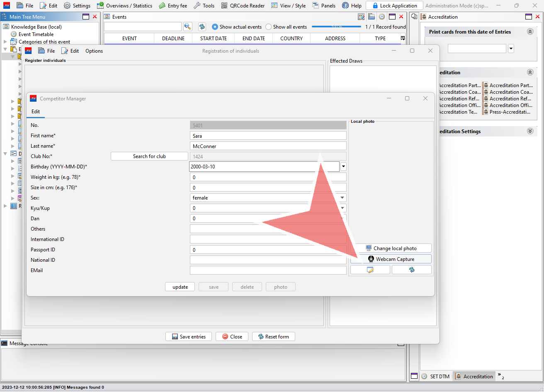Open Options menu in Registration window

pos(94,51)
